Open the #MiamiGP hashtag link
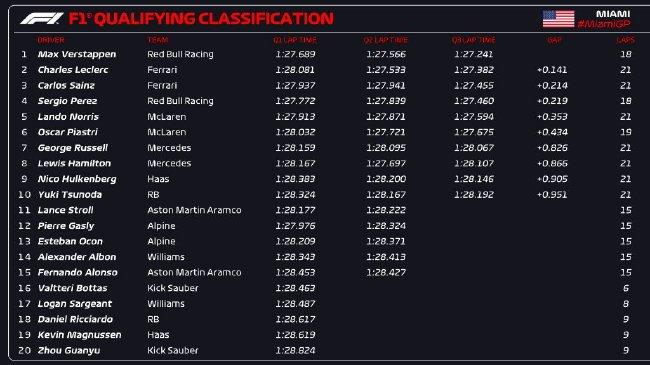This screenshot has width=650, height=365. click(x=604, y=24)
